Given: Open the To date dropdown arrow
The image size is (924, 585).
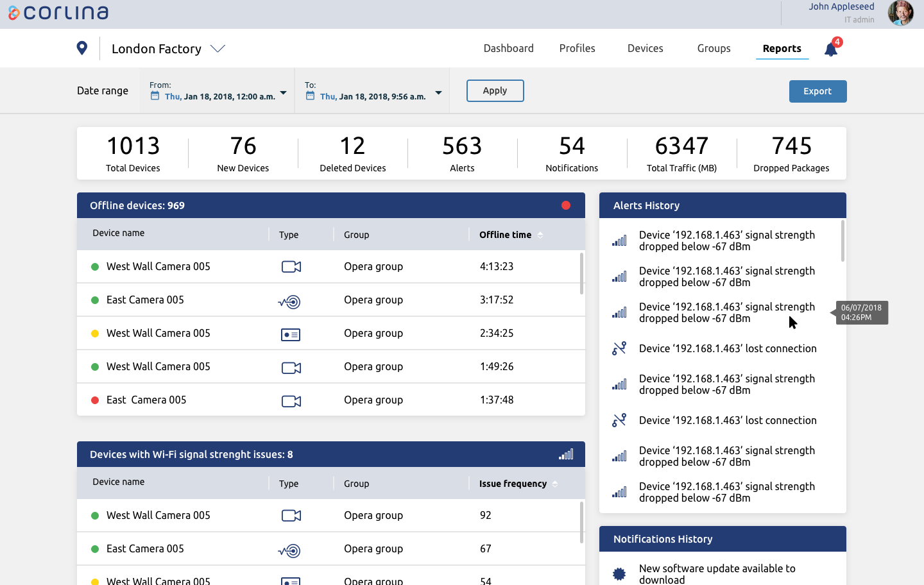Looking at the screenshot, I should 438,93.
